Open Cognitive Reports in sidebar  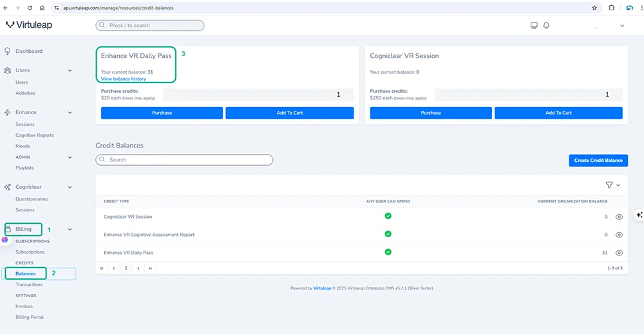[35, 135]
